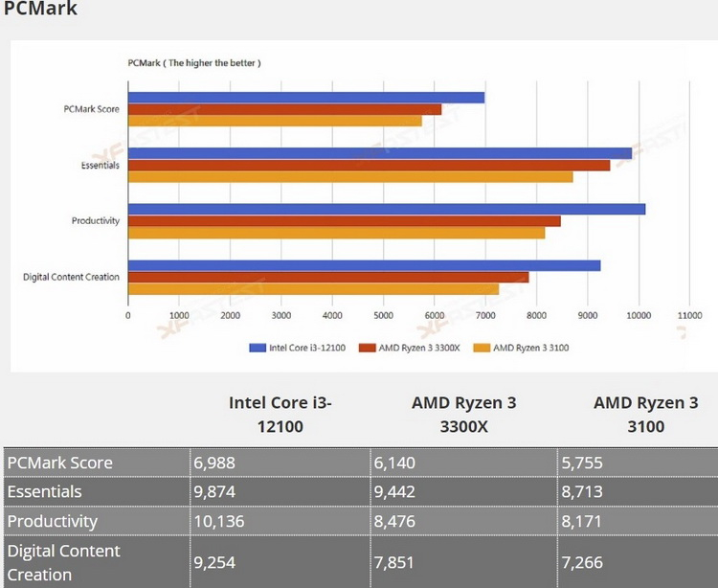Click the AMD Ryzen 3 3300X table column header
This screenshot has width=718, height=588.
[x=463, y=414]
